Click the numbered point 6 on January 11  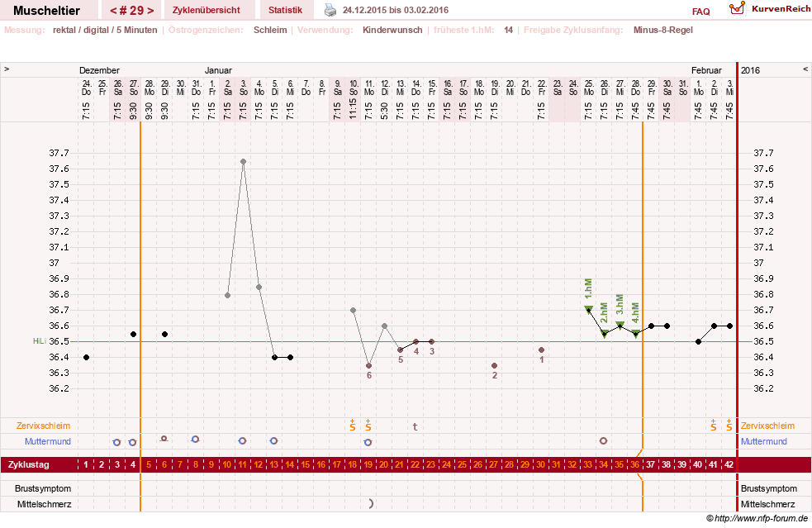[368, 366]
